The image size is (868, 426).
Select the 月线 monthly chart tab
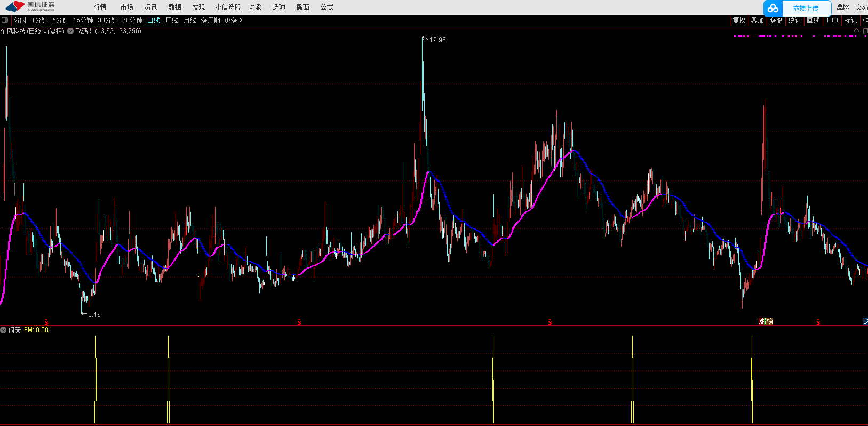tap(190, 20)
